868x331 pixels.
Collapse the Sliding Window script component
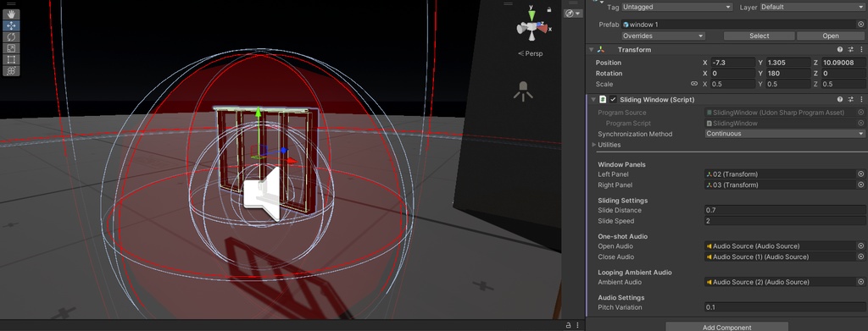coord(593,99)
